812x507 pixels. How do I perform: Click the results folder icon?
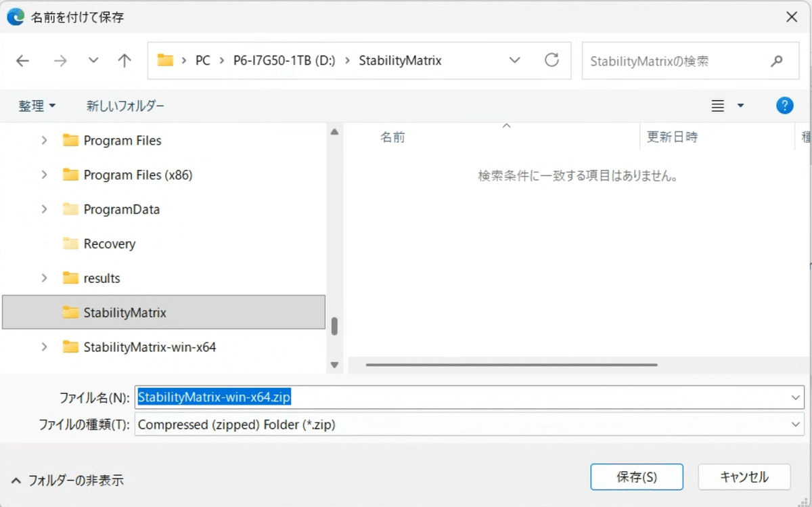[x=70, y=278]
